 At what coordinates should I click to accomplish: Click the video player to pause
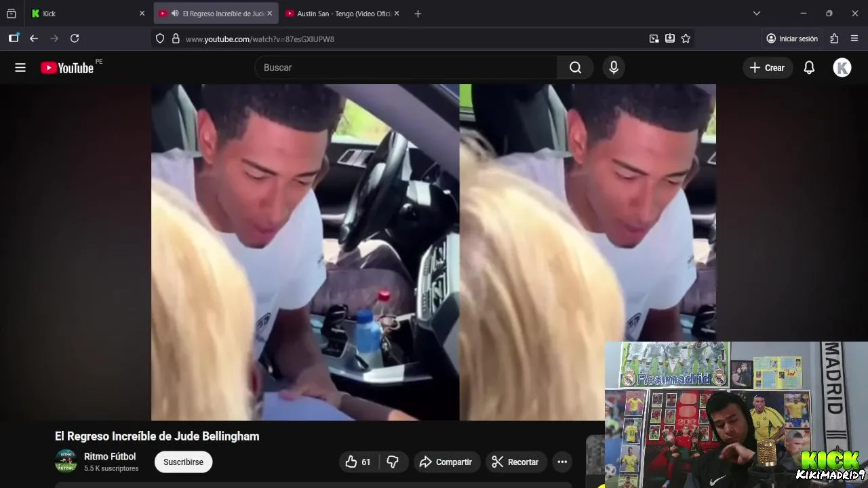pos(433,252)
